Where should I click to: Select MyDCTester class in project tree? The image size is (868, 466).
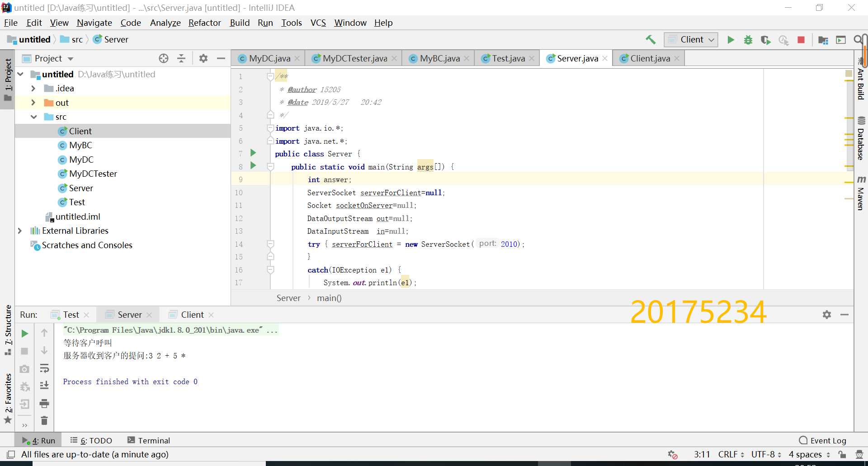point(93,174)
